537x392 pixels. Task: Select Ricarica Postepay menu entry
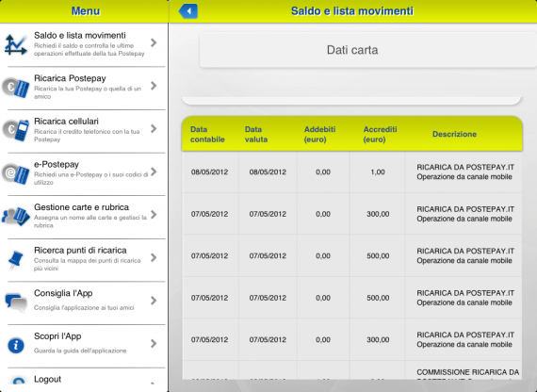[84, 88]
